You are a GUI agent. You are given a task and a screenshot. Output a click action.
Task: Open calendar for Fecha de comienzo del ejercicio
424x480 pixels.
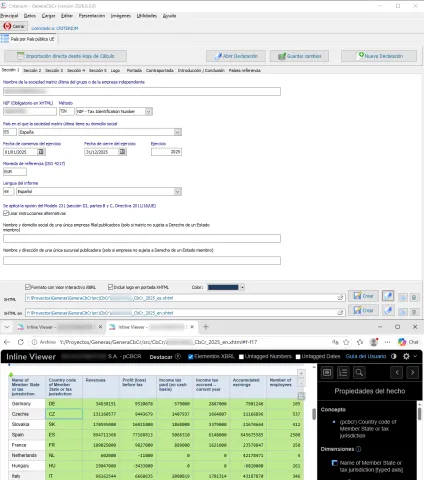click(x=41, y=152)
